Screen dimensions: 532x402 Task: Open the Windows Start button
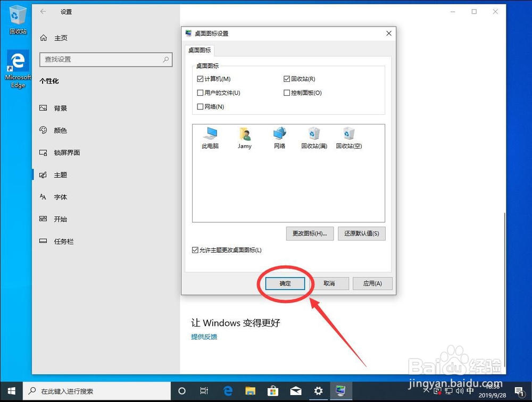(x=11, y=391)
